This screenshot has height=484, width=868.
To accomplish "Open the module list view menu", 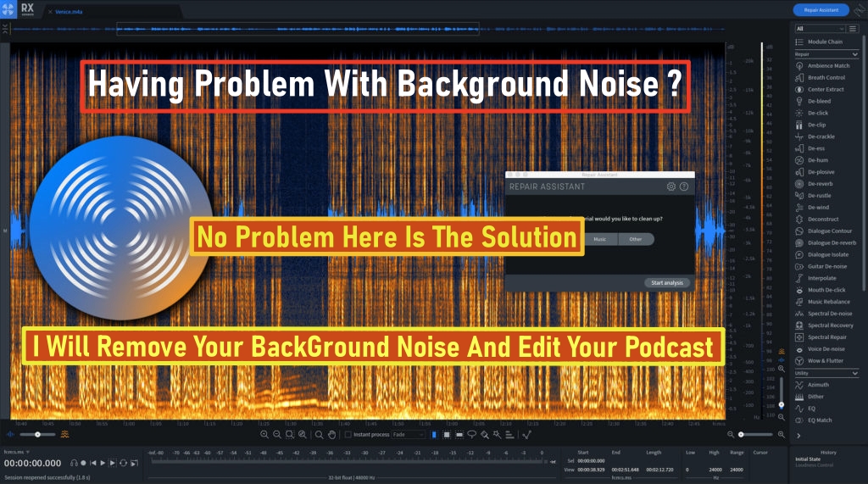I will [x=853, y=28].
